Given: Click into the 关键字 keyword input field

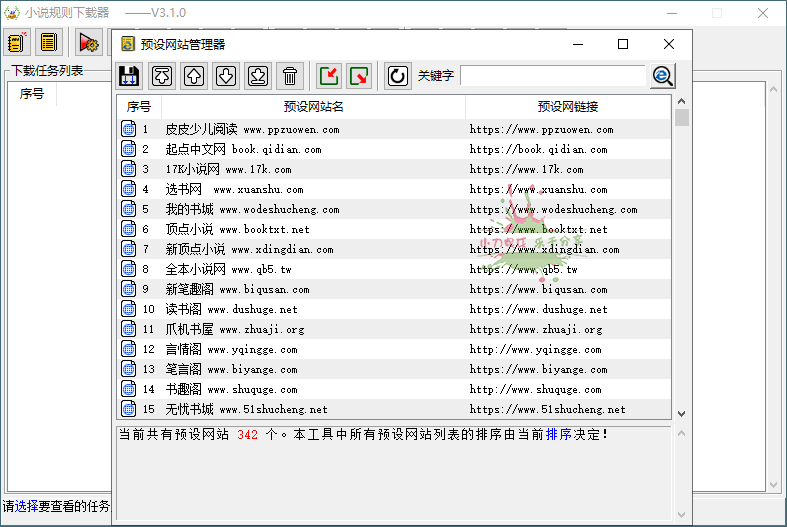Looking at the screenshot, I should 552,76.
